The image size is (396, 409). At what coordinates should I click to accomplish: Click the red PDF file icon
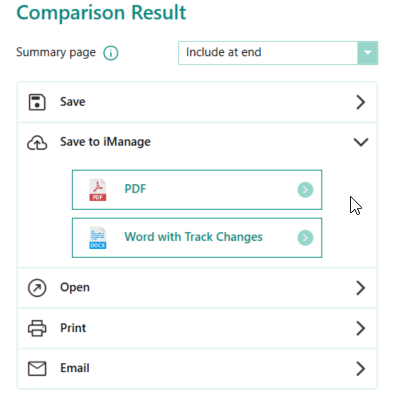pyautogui.click(x=98, y=190)
